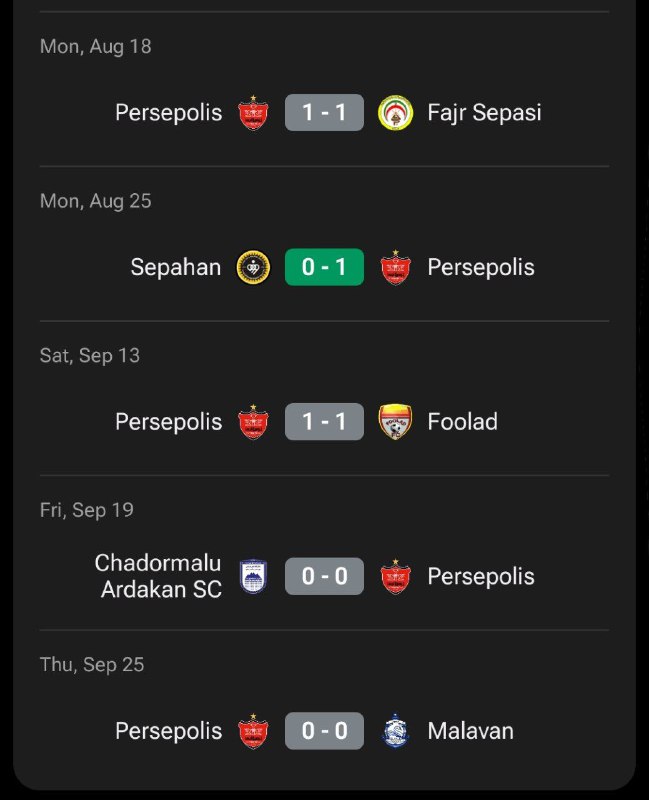Open the 1 - 1 score versus Foolad
The width and height of the screenshot is (649, 800).
(324, 422)
